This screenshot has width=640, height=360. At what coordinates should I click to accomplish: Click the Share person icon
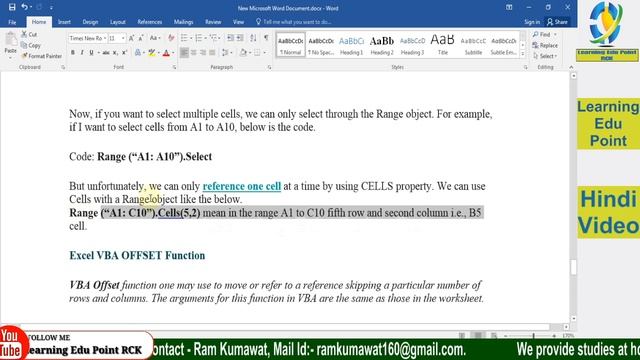[x=550, y=22]
